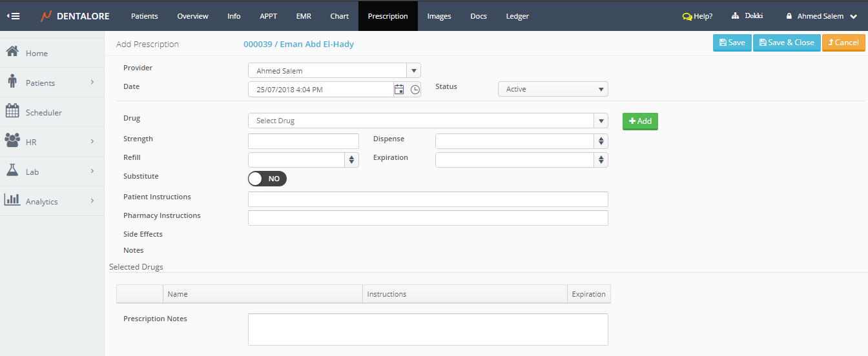
Task: Click the Analytics bar chart icon
Action: pos(12,201)
